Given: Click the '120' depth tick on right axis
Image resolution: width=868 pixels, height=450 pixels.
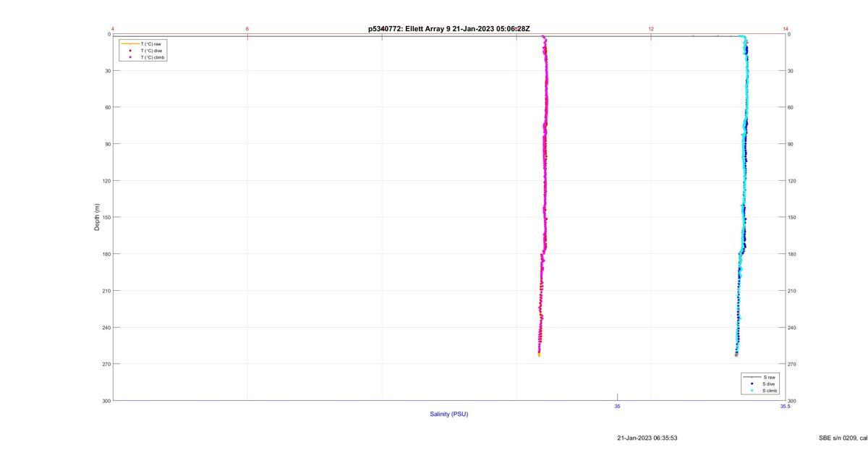Looking at the screenshot, I should (x=792, y=181).
